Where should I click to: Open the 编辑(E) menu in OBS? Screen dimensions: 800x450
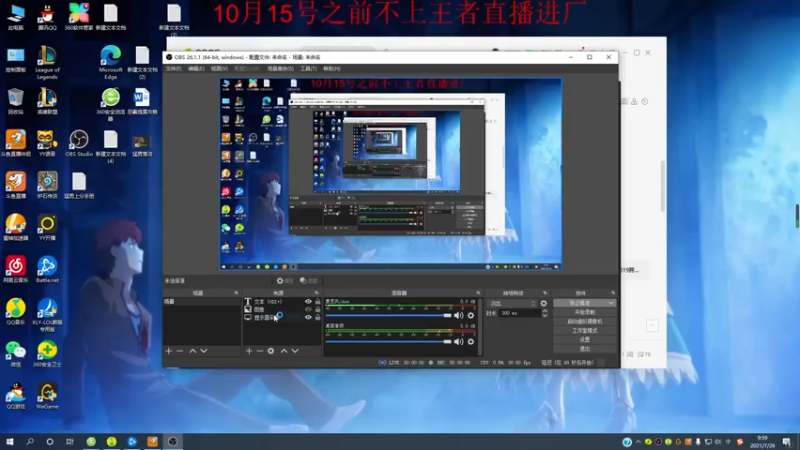point(196,68)
